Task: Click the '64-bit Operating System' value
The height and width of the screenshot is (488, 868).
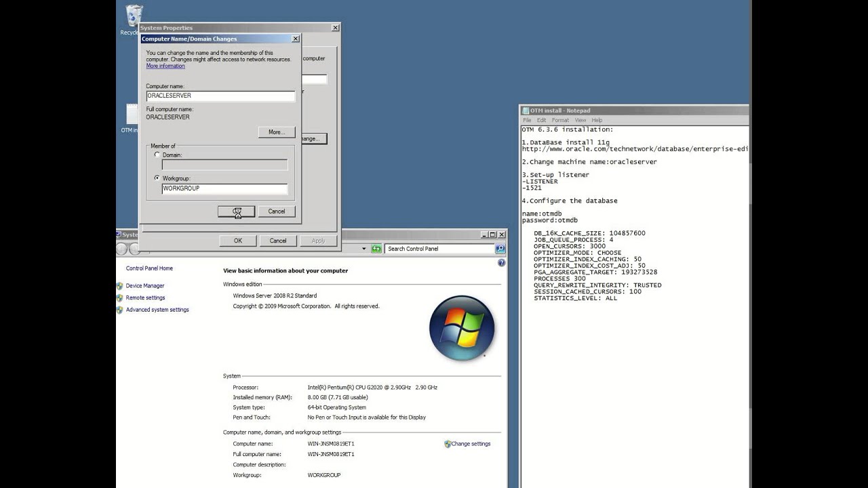Action: click(x=336, y=408)
